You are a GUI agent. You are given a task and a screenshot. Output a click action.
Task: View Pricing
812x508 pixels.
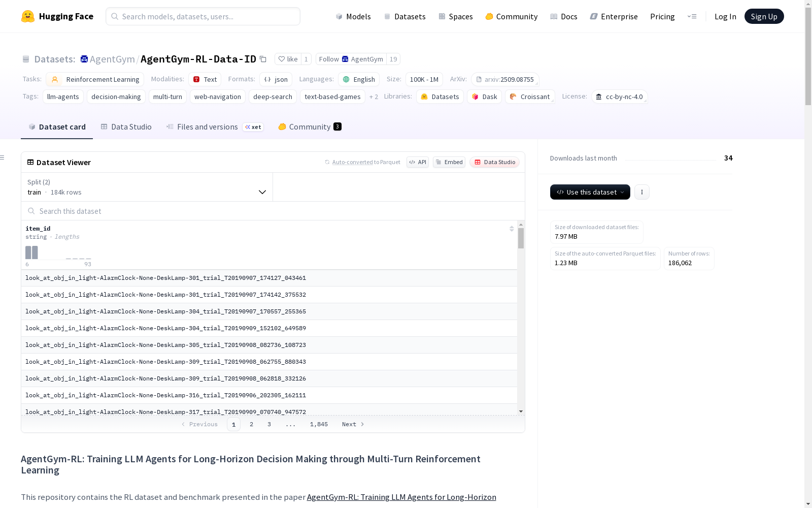(662, 16)
